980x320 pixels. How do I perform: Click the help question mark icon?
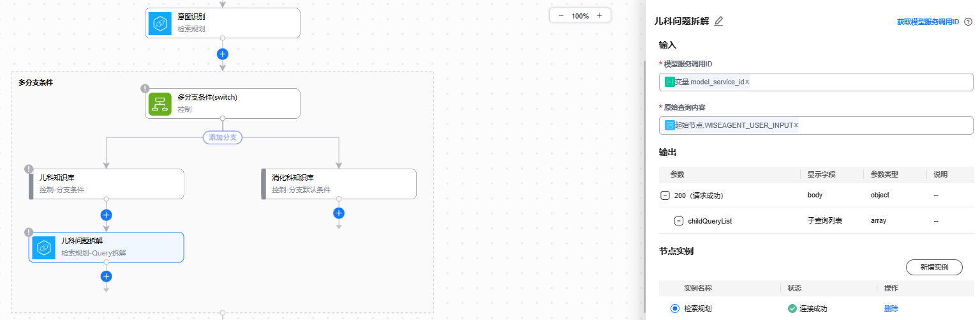click(x=968, y=22)
